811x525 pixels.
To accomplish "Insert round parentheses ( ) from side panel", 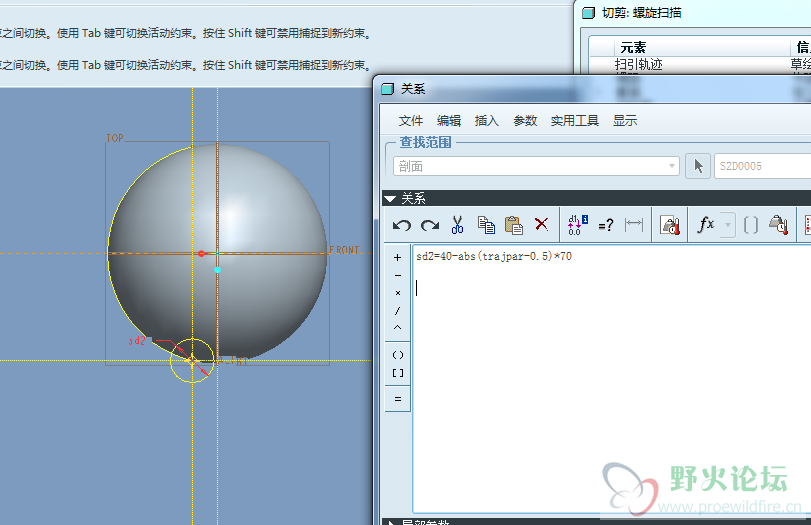I will pos(397,355).
